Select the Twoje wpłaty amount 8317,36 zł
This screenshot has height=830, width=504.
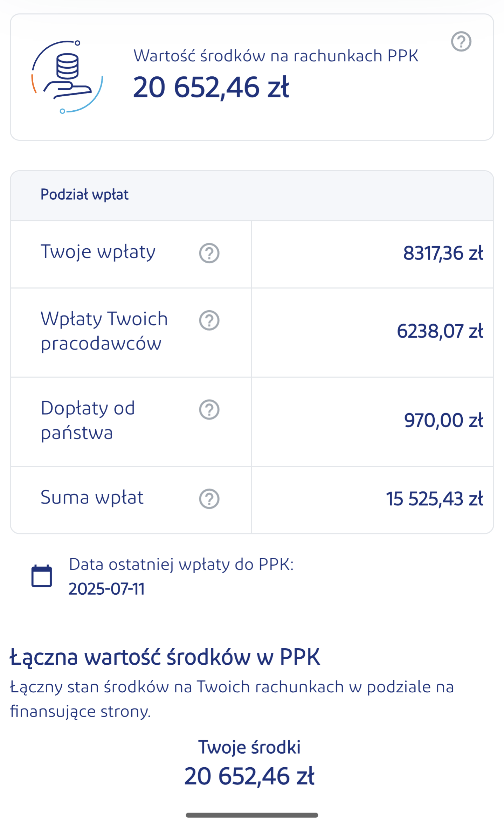click(443, 253)
